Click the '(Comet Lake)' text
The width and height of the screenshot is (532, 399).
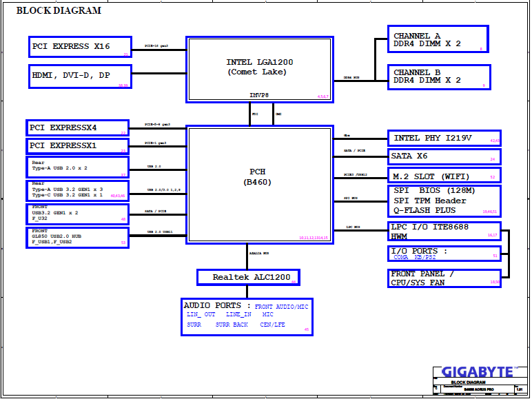pyautogui.click(x=257, y=72)
